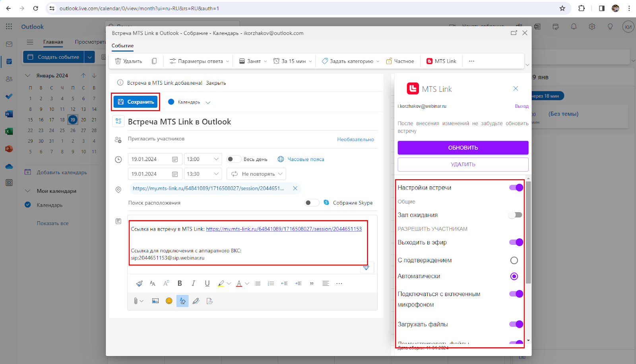636x364 pixels.
Task: Select the С подтверждением radio option
Action: pos(514,260)
